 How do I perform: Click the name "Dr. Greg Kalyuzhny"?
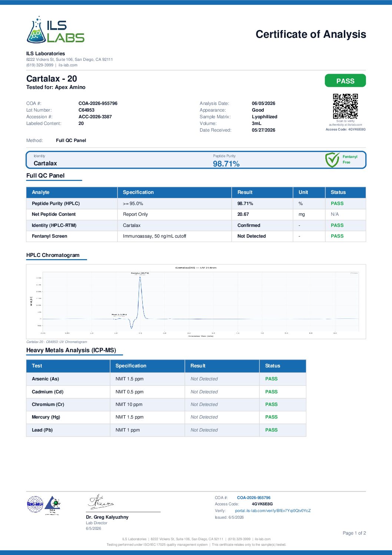(107, 517)
